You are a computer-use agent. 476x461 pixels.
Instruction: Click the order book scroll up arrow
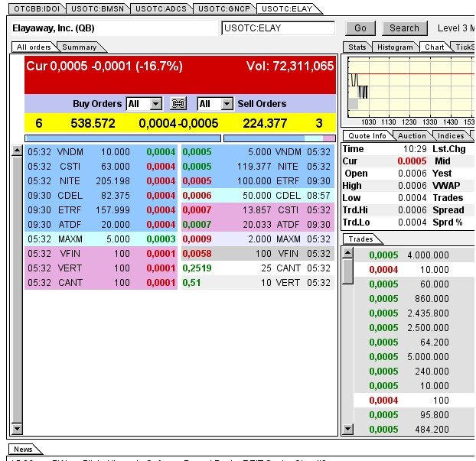[17, 151]
